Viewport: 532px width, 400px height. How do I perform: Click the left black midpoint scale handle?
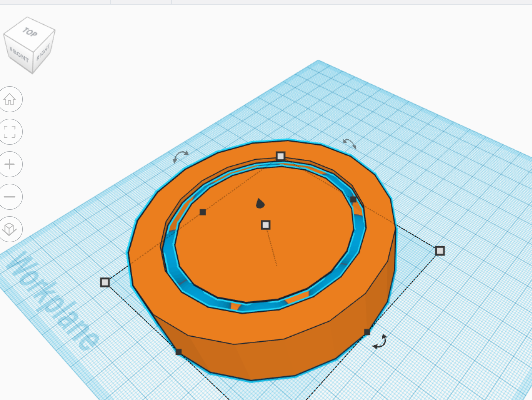(x=202, y=212)
